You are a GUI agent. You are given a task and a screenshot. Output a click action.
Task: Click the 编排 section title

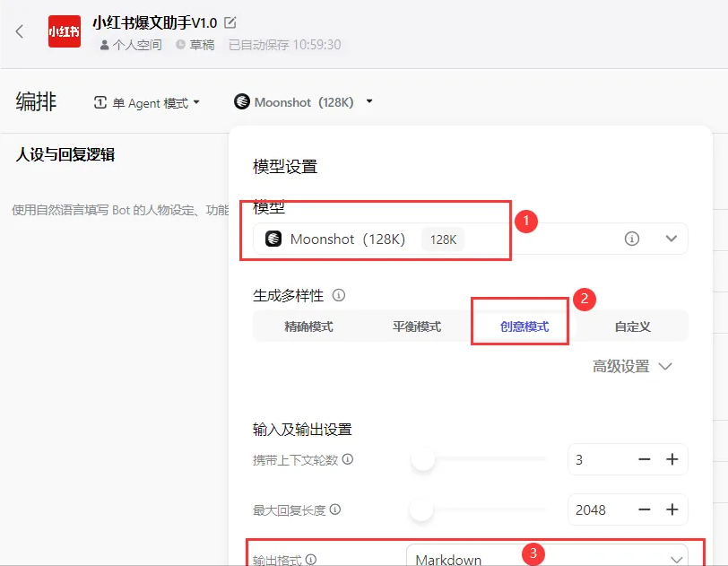tap(36, 101)
